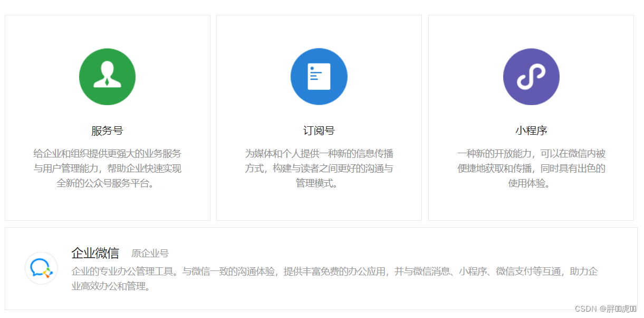Click the 服务号 description starting 给企业和组织

coord(107,169)
